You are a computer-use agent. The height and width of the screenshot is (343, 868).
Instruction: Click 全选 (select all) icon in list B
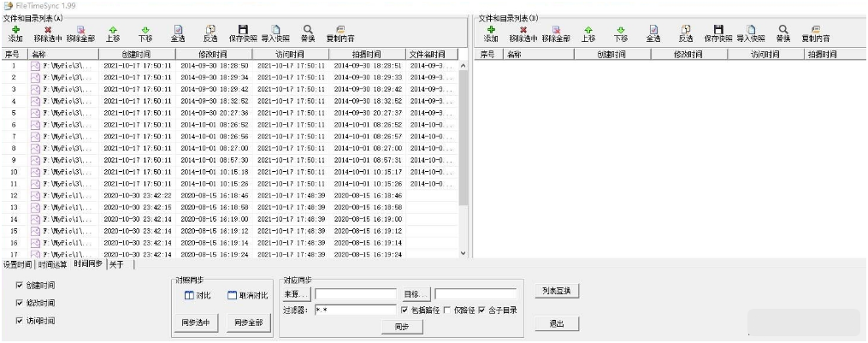point(653,29)
